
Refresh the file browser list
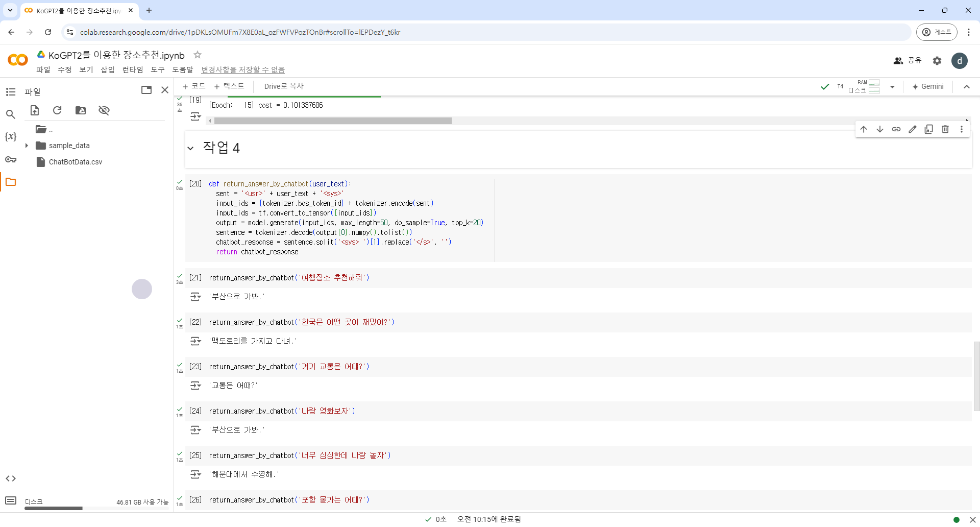pos(57,110)
